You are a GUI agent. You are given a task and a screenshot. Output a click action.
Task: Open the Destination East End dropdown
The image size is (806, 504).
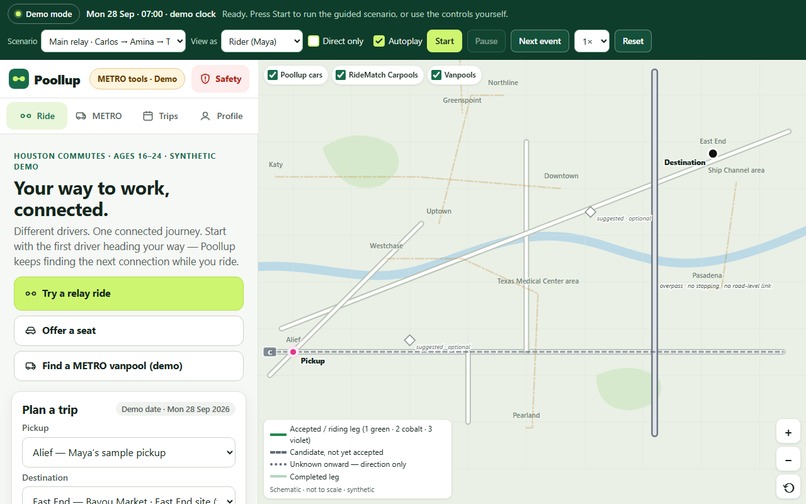tap(129, 496)
